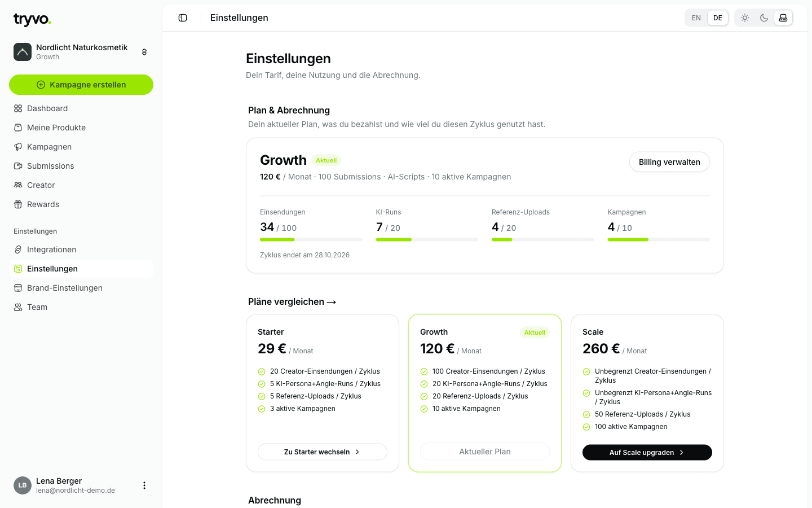Screen dimensions: 812x508
Task: Click the Einsendungen usage progress bar
Action: click(311, 240)
